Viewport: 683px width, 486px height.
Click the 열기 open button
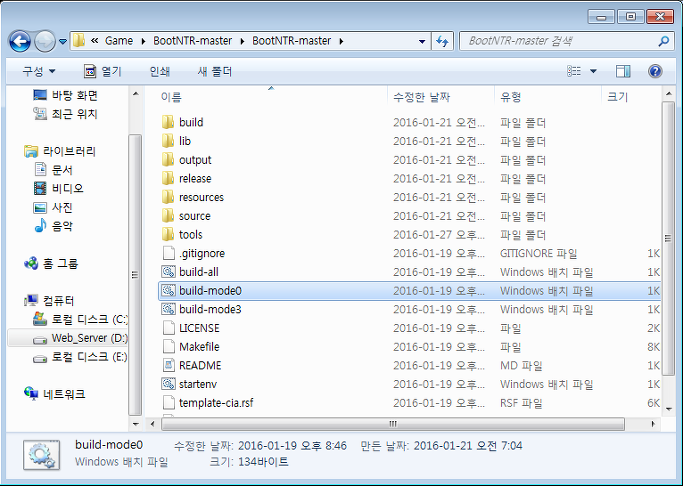coord(103,71)
